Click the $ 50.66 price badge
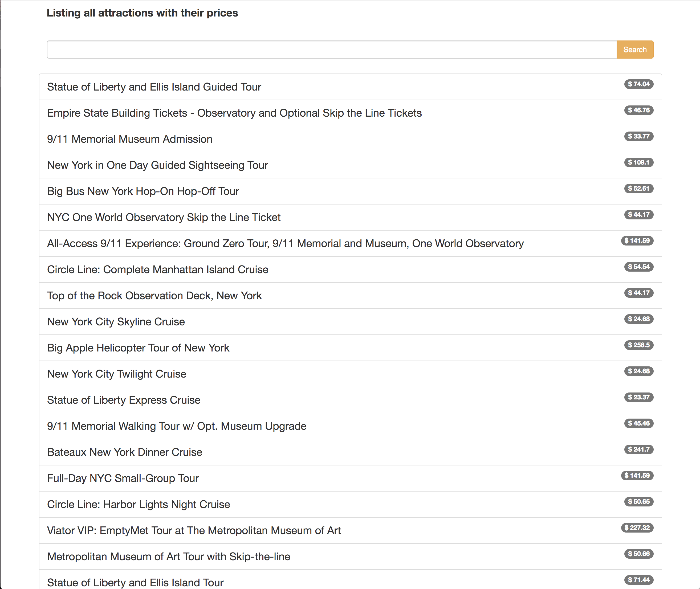This screenshot has width=700, height=589. [x=638, y=554]
